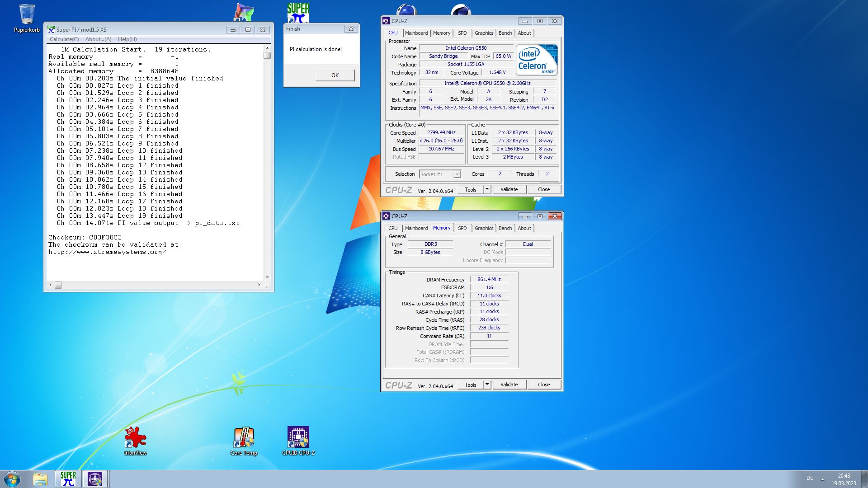The width and height of the screenshot is (868, 488).
Task: Click the DE language indicator
Action: [810, 478]
